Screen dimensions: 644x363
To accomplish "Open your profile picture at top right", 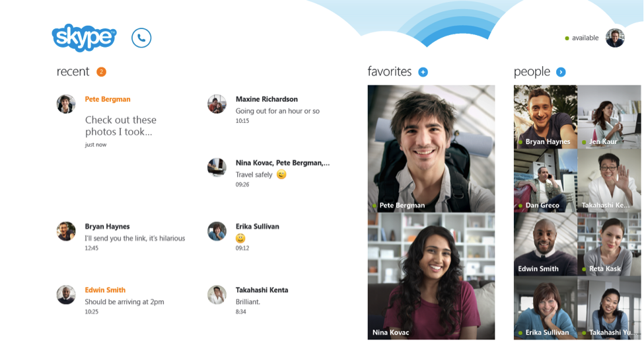I will pyautogui.click(x=615, y=38).
